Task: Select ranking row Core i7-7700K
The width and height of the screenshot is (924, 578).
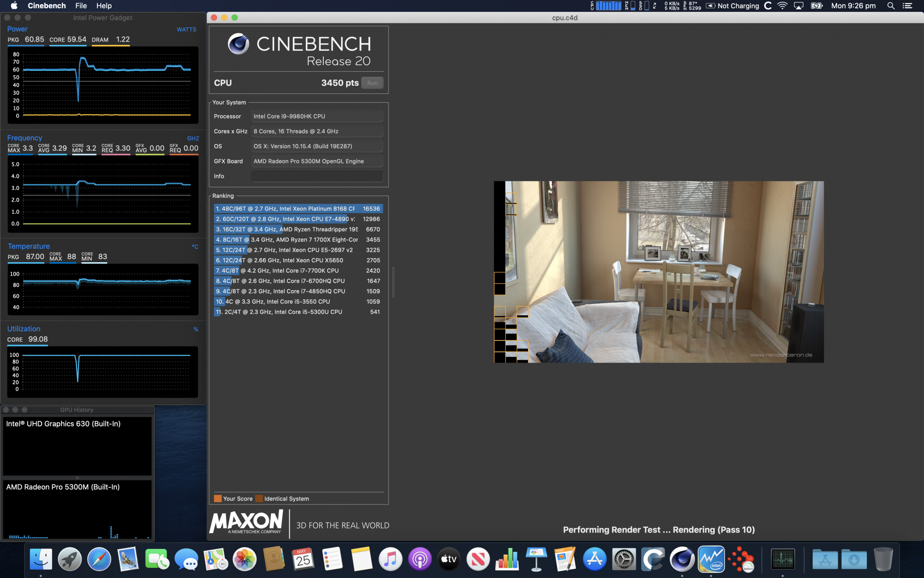Action: pyautogui.click(x=298, y=271)
